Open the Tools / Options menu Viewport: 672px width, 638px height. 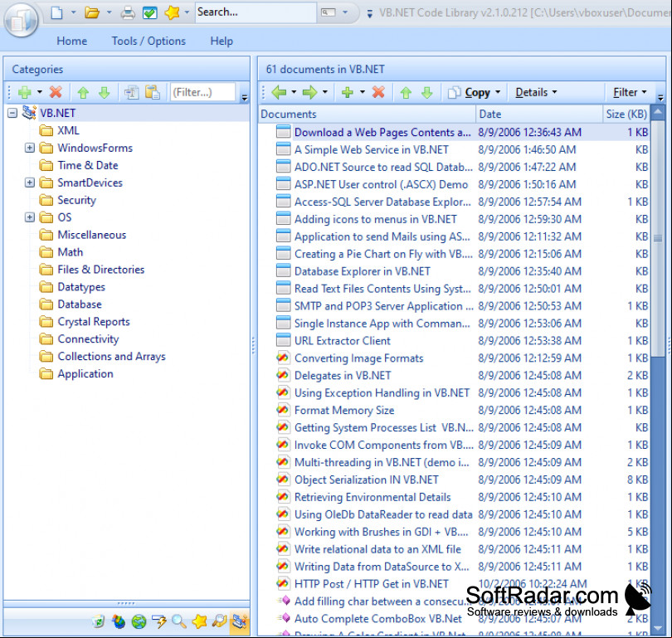click(149, 41)
